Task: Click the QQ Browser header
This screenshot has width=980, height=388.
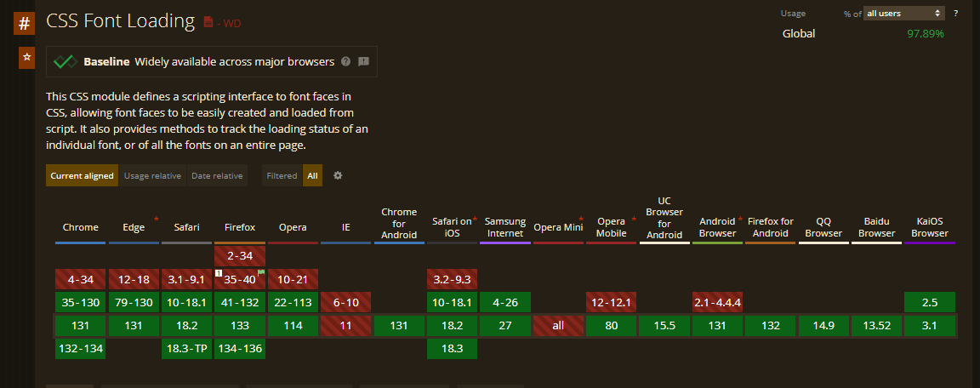Action: point(823,227)
